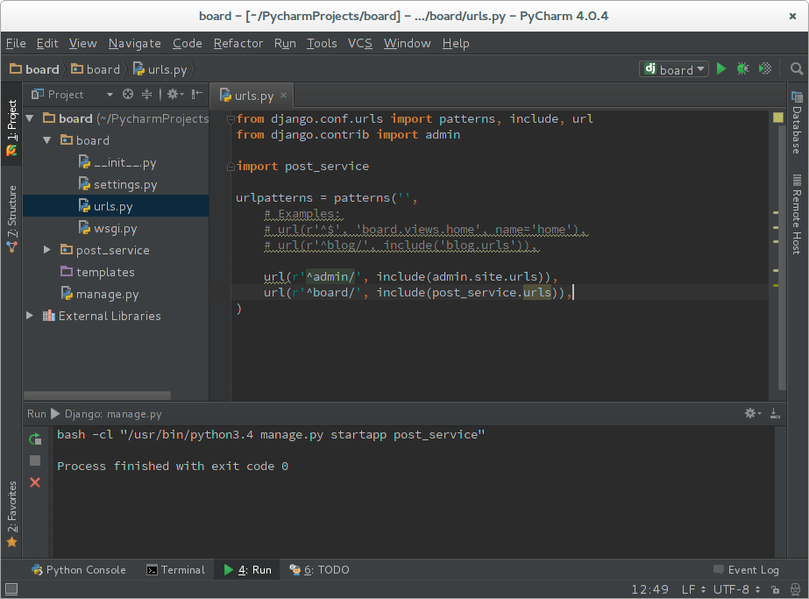Viewport: 809px width, 599px height.
Task: Open the Tools menu
Action: tap(321, 43)
